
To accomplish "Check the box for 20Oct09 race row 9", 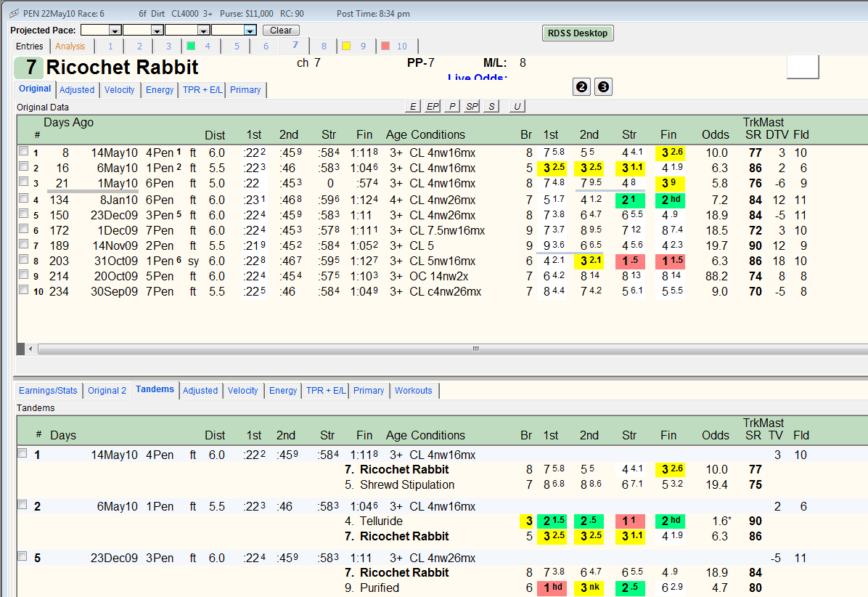I will 24,274.
